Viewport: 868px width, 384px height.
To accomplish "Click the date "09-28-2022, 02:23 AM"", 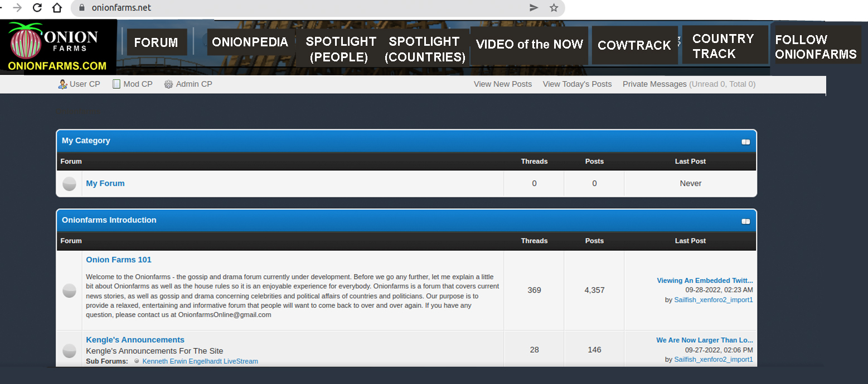I will point(719,290).
